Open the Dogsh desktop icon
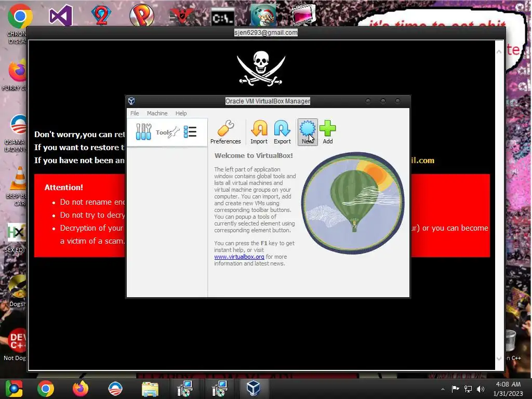 (x=18, y=287)
